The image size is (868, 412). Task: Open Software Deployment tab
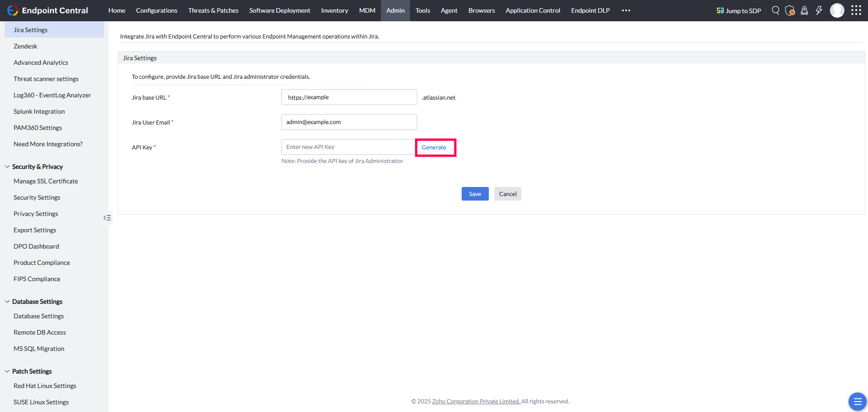280,10
